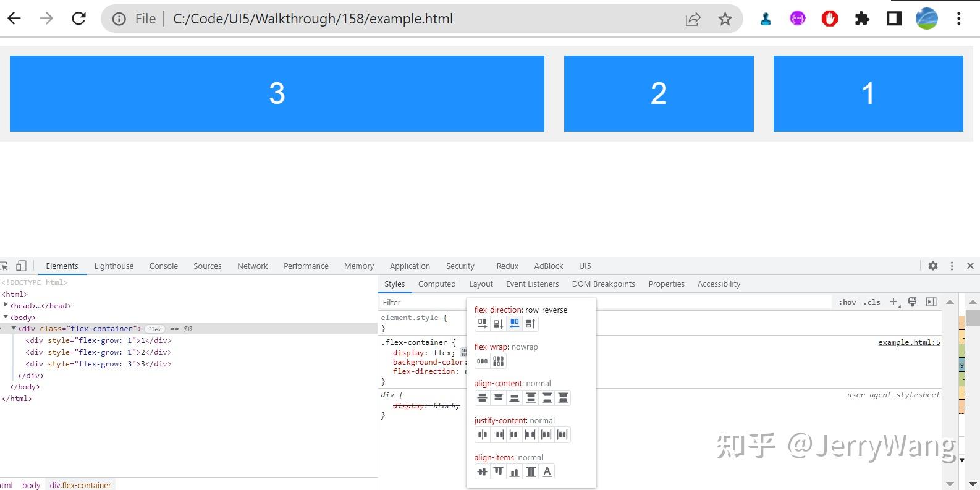
Task: Toggle the .cls class editor
Action: 872,302
